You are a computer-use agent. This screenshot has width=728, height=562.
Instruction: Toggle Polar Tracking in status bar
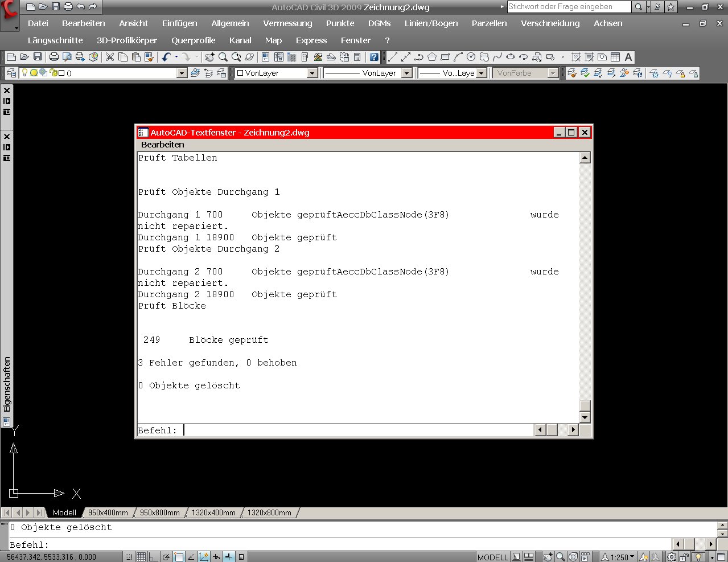[x=166, y=557]
